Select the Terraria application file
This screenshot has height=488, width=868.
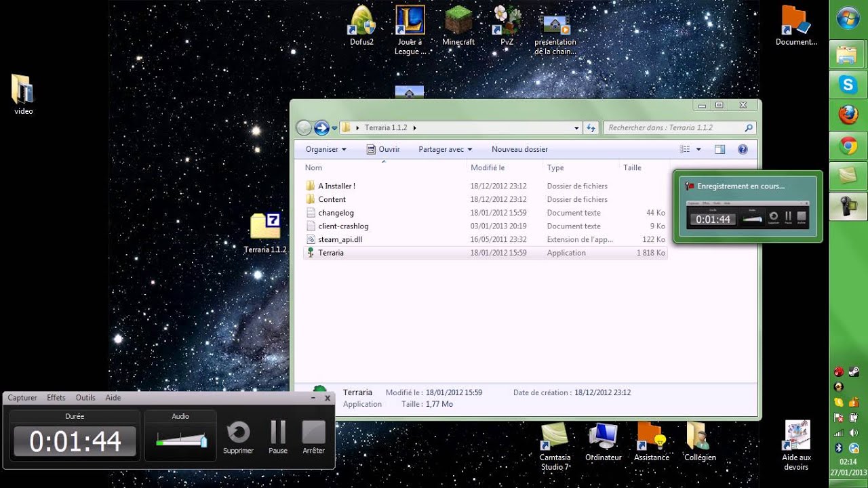(484, 253)
